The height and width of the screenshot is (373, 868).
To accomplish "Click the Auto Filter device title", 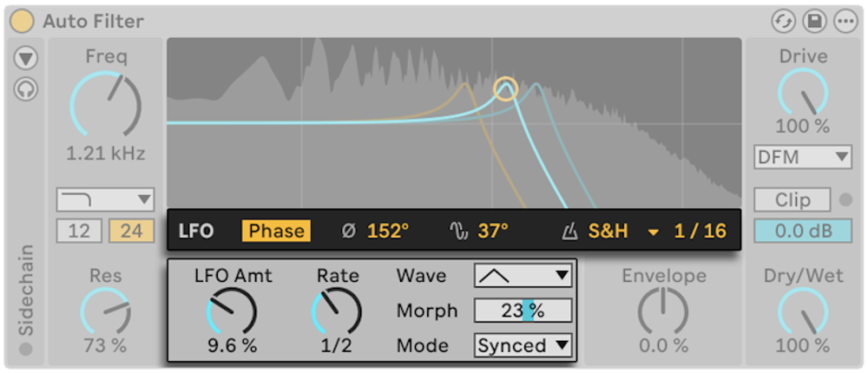I will click(x=94, y=21).
